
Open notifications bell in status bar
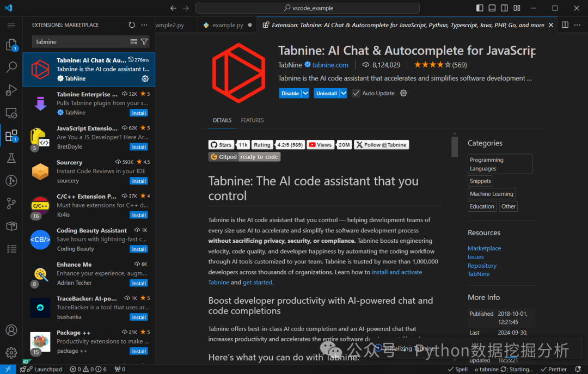point(578,369)
